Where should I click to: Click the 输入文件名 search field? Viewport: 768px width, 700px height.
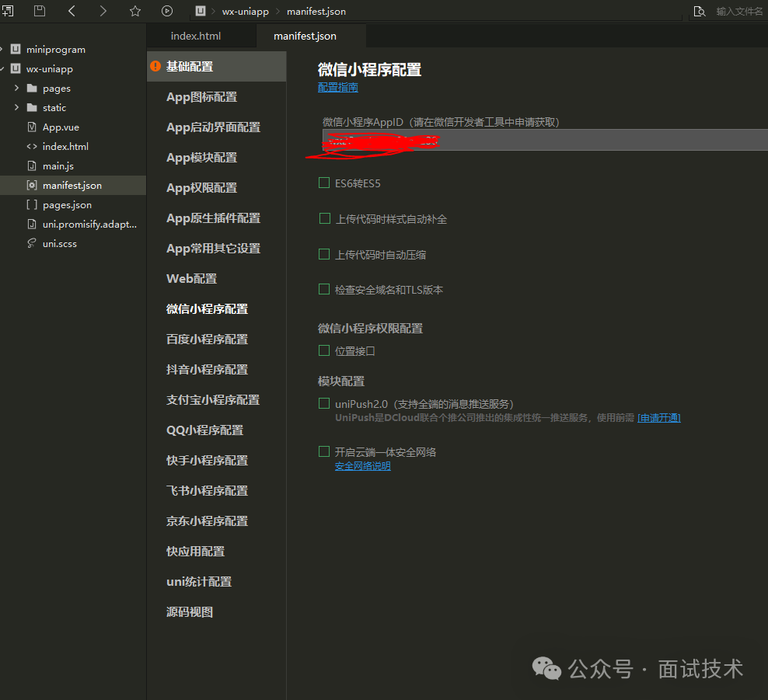(739, 11)
